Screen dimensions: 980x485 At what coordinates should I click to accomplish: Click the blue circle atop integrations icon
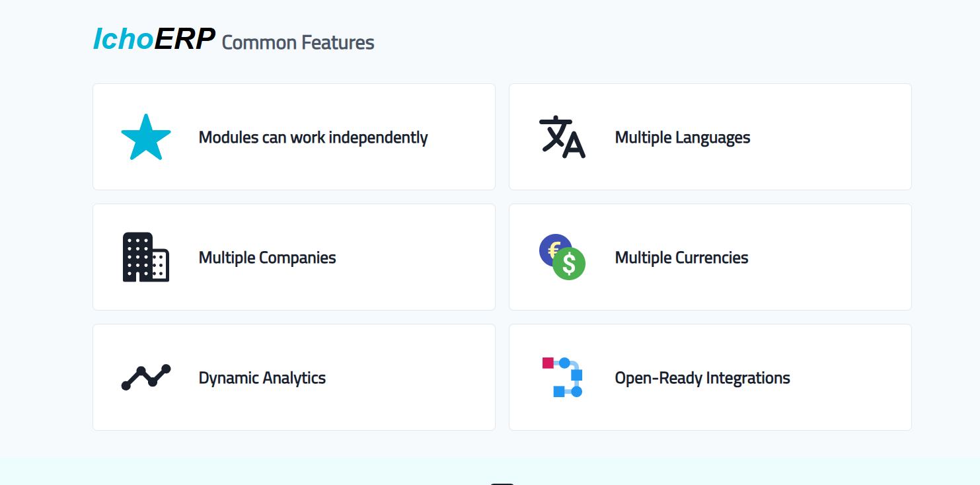[564, 363]
